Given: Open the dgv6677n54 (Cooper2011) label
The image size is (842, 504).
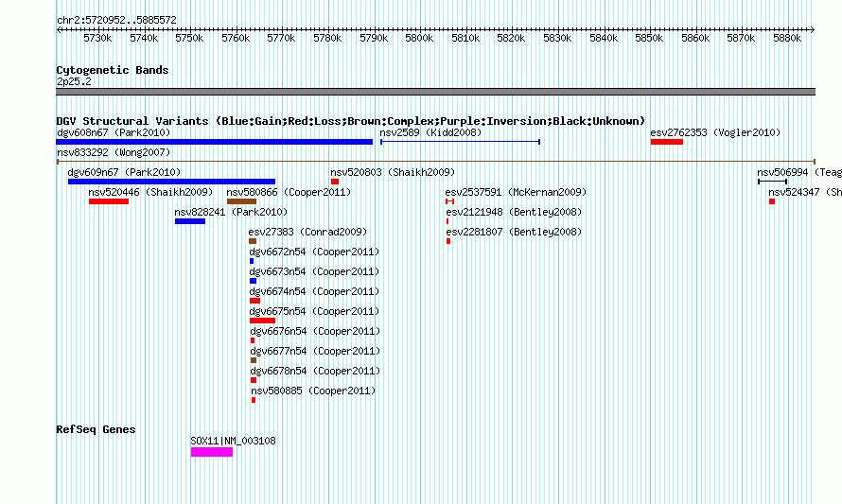Looking at the screenshot, I should pos(315,351).
